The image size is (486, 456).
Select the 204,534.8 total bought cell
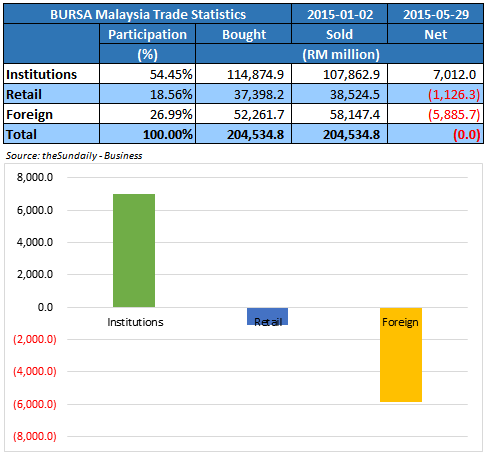(243, 134)
